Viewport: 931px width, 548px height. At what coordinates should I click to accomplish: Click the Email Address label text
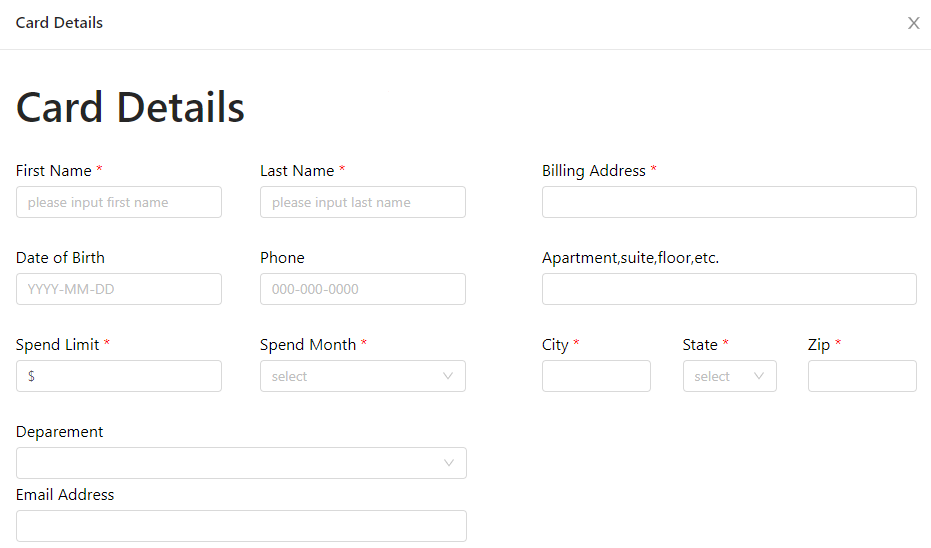click(65, 495)
